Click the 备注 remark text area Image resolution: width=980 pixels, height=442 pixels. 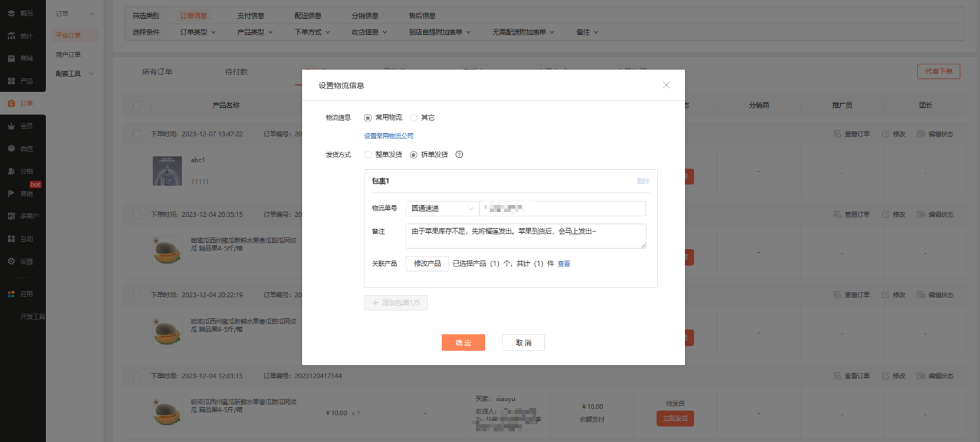click(525, 236)
